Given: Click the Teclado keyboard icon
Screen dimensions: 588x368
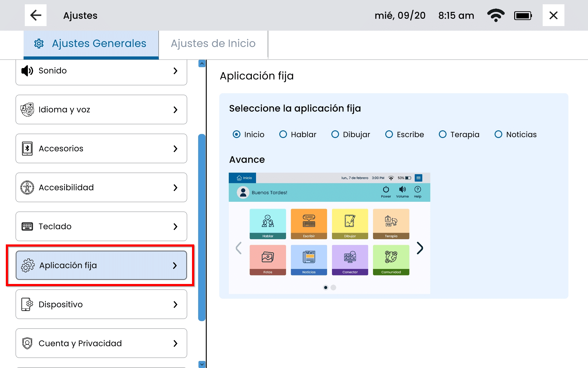Looking at the screenshot, I should (27, 226).
